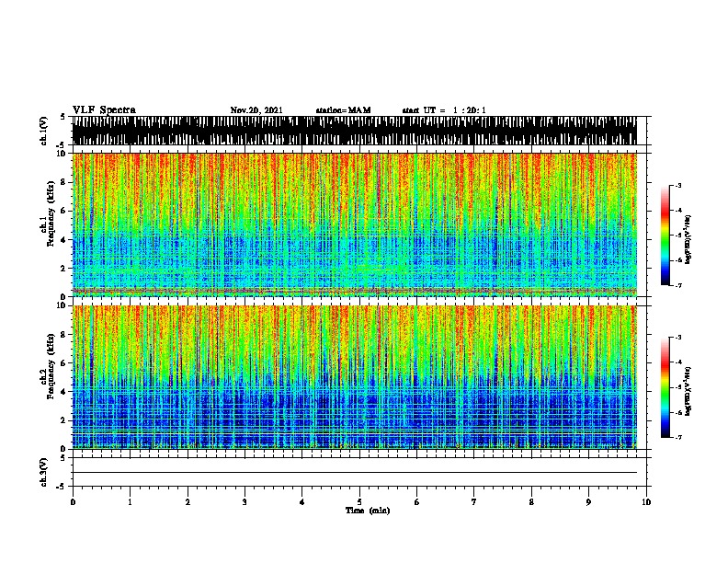Image resolution: width=728 pixels, height=563 pixels.
Task: Click the flat ch.3(V) trace line
Action: 354,473
